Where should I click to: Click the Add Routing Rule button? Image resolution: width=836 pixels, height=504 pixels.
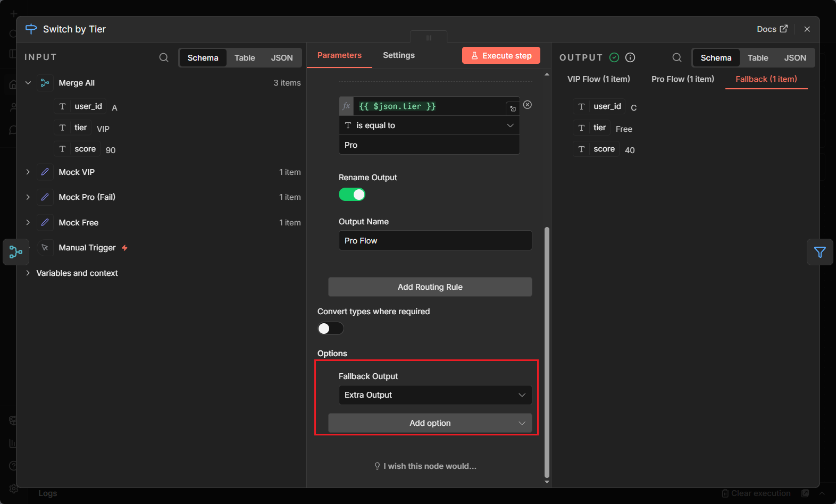coord(430,287)
